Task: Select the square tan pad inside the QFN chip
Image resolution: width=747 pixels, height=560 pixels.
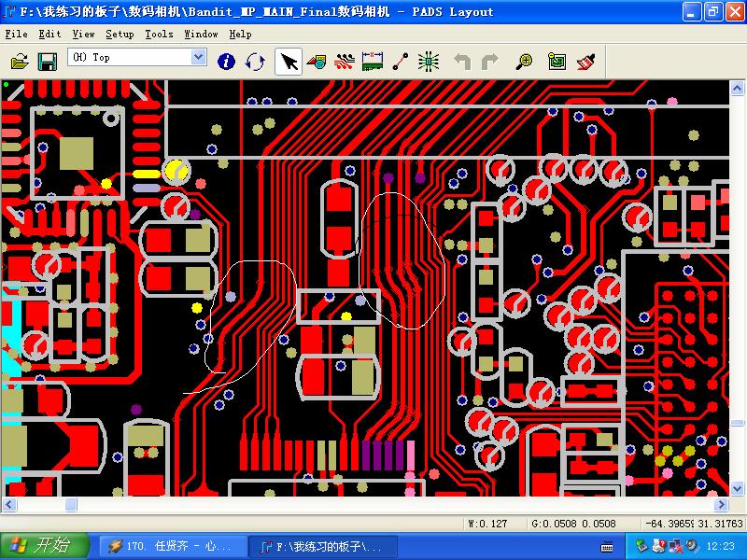Action: coord(77,153)
